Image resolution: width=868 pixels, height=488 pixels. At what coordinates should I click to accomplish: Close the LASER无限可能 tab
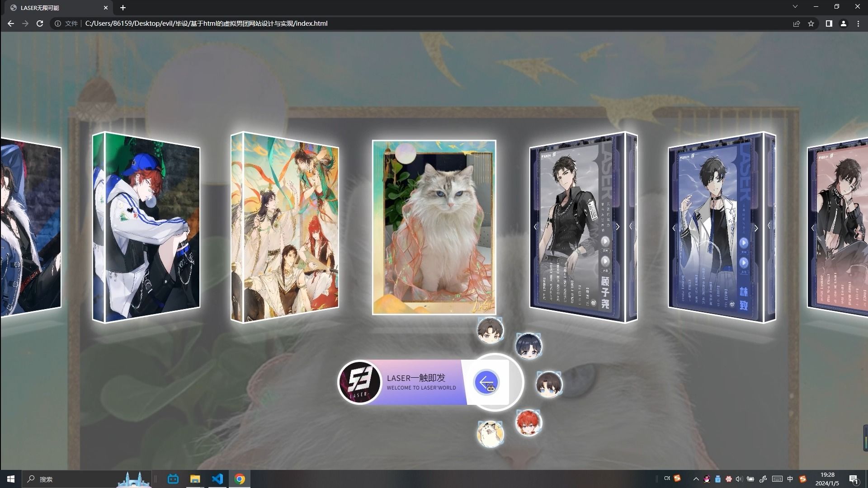106,8
